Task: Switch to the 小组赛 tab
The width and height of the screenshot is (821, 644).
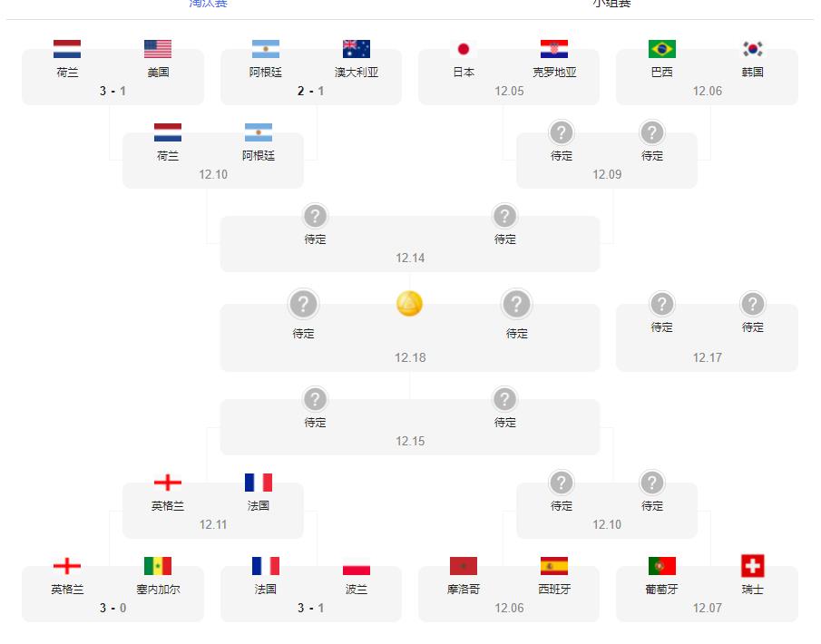Action: tap(612, 5)
